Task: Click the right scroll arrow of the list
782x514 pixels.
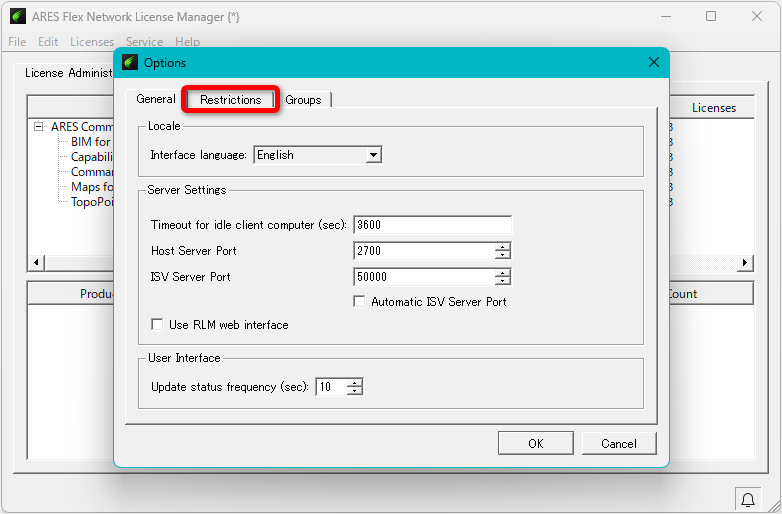Action: [745, 262]
